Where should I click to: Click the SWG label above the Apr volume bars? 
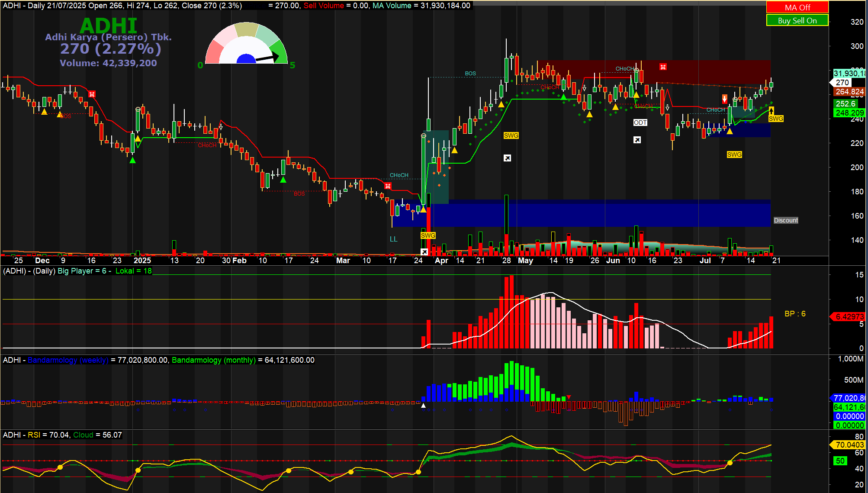coord(428,235)
